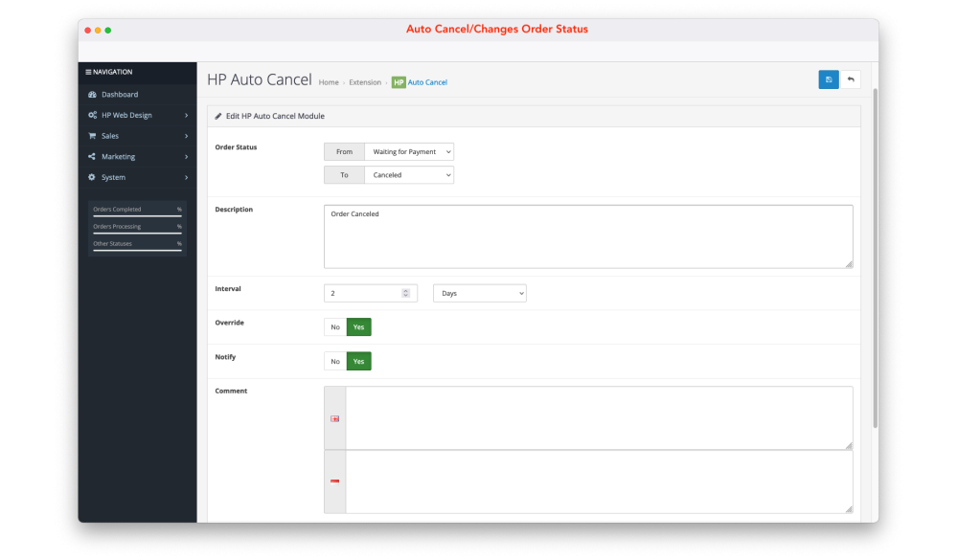This screenshot has height=560, width=958.
Task: Open the From order status dropdown
Action: point(409,151)
